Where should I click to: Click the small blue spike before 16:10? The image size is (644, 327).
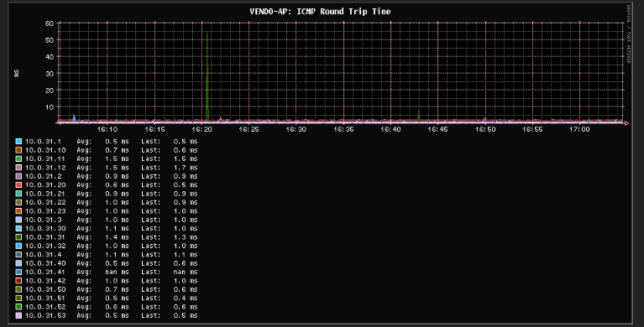pyautogui.click(x=74, y=117)
